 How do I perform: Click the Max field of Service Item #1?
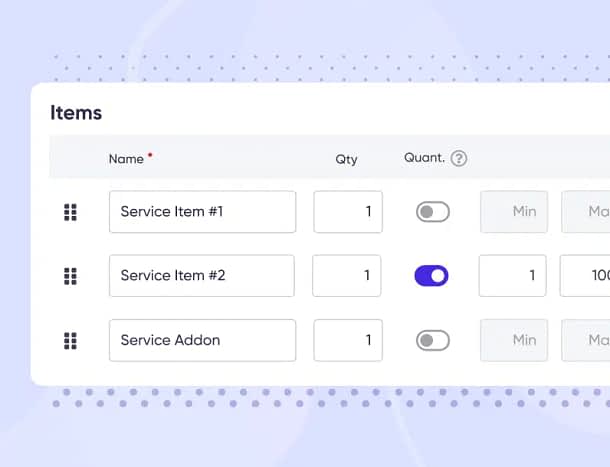pyautogui.click(x=585, y=212)
